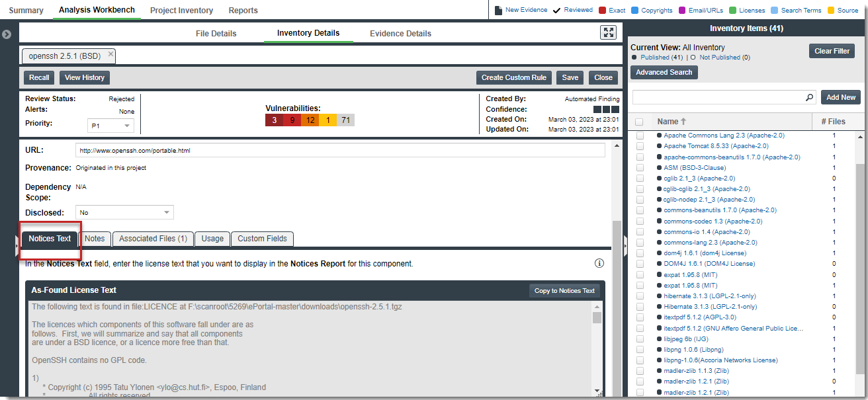Open the Reports tab
Viewport: 868px width, 400px height.
coord(243,10)
